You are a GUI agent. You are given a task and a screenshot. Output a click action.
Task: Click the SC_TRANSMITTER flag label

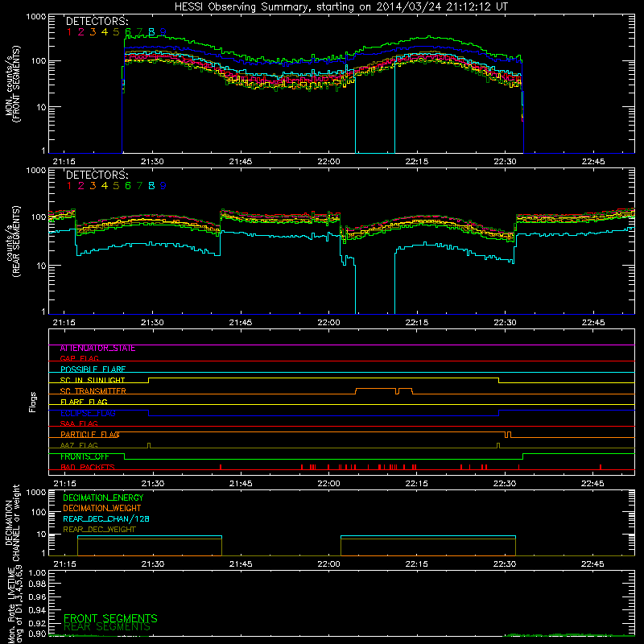(93, 391)
